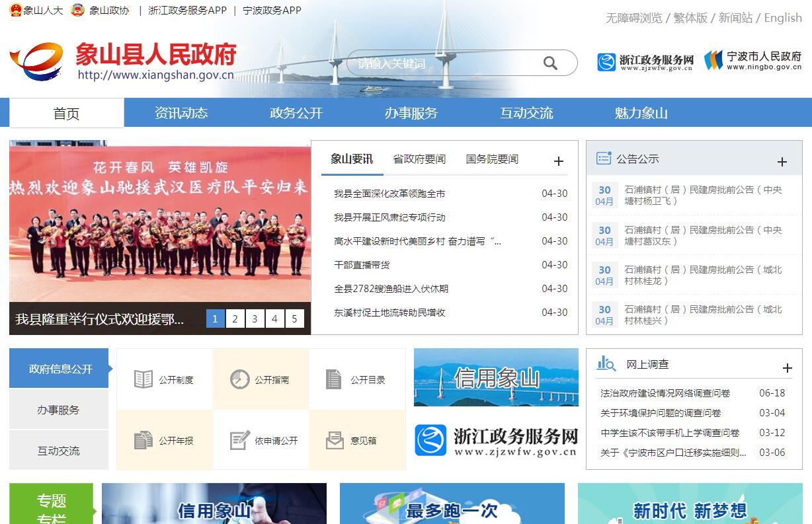Open the 信用象山 bridge banner
Viewport: 812px width, 524px height.
496,377
